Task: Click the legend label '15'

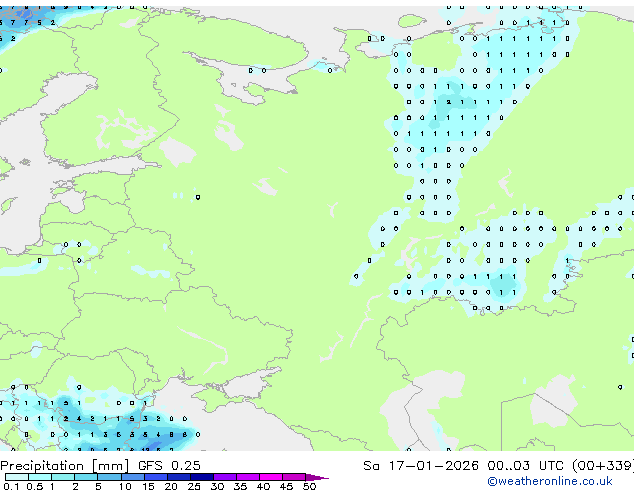Action: tap(148, 486)
